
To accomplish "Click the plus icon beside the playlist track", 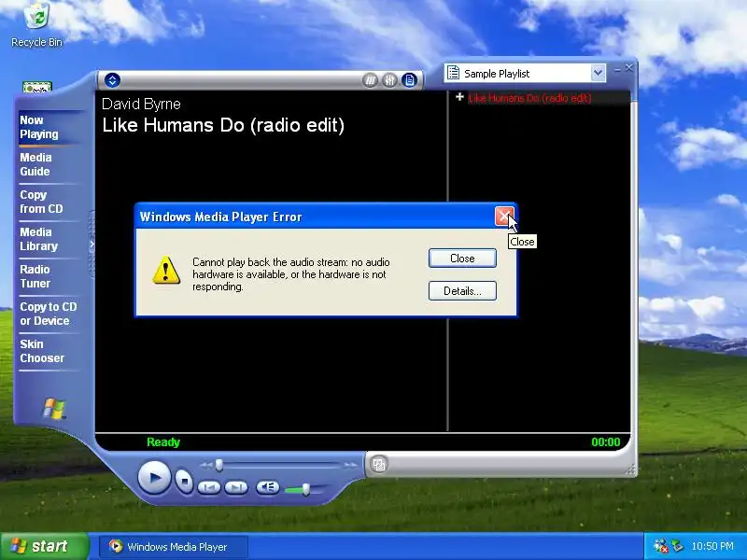I will pos(459,97).
